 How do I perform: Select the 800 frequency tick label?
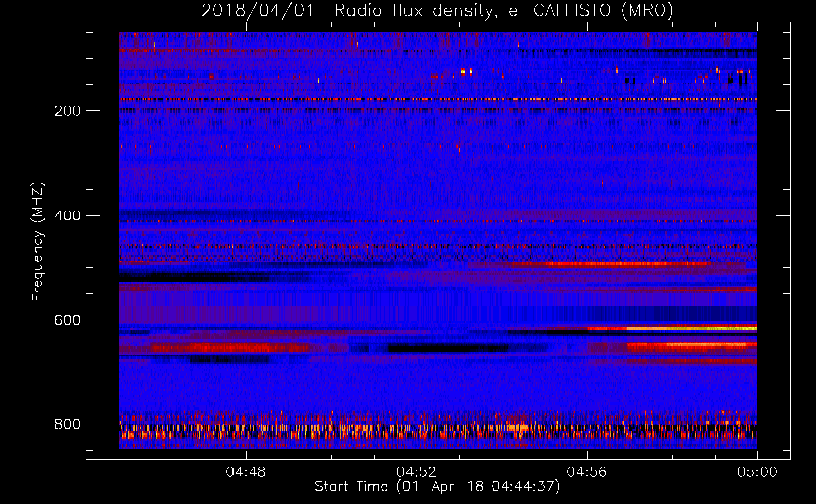click(x=68, y=424)
